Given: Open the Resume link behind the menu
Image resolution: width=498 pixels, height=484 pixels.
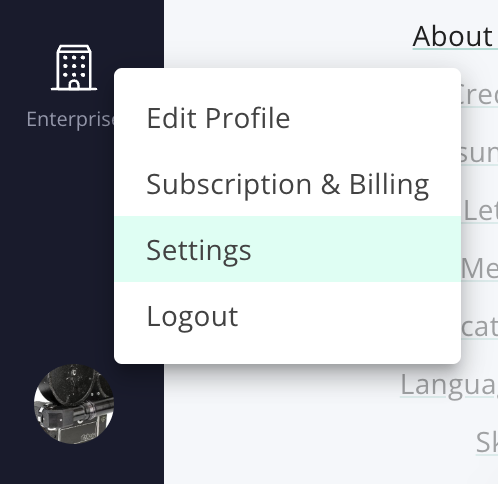Looking at the screenshot, I should [479, 153].
